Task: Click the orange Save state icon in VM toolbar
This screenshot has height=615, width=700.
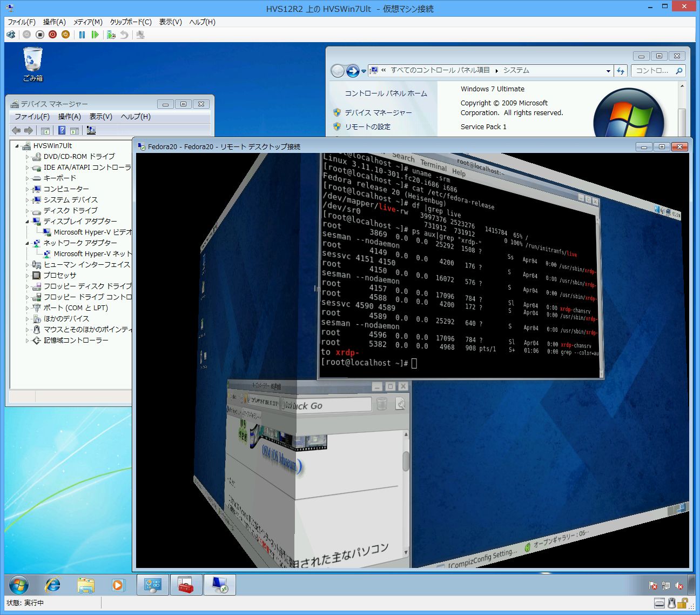Action: point(65,35)
